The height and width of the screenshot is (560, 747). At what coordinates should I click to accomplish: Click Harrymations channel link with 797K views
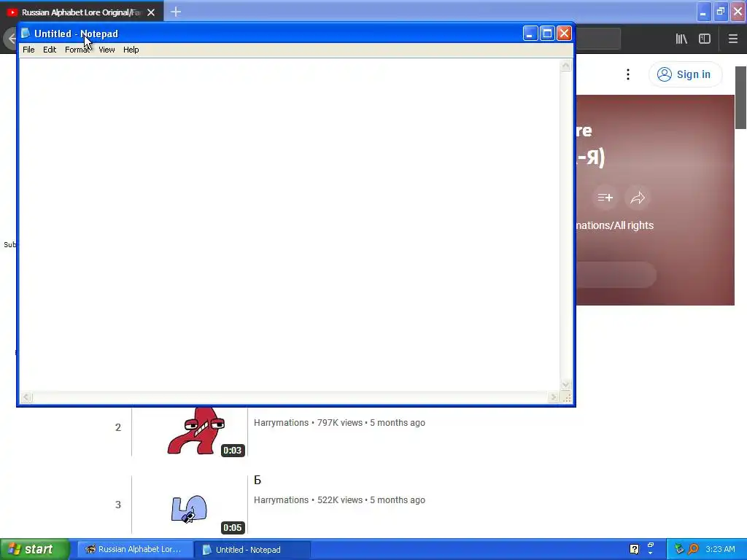click(281, 423)
